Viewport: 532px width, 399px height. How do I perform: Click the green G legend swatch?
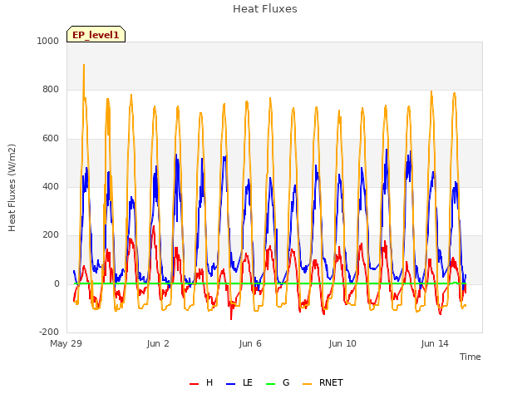coord(270,384)
